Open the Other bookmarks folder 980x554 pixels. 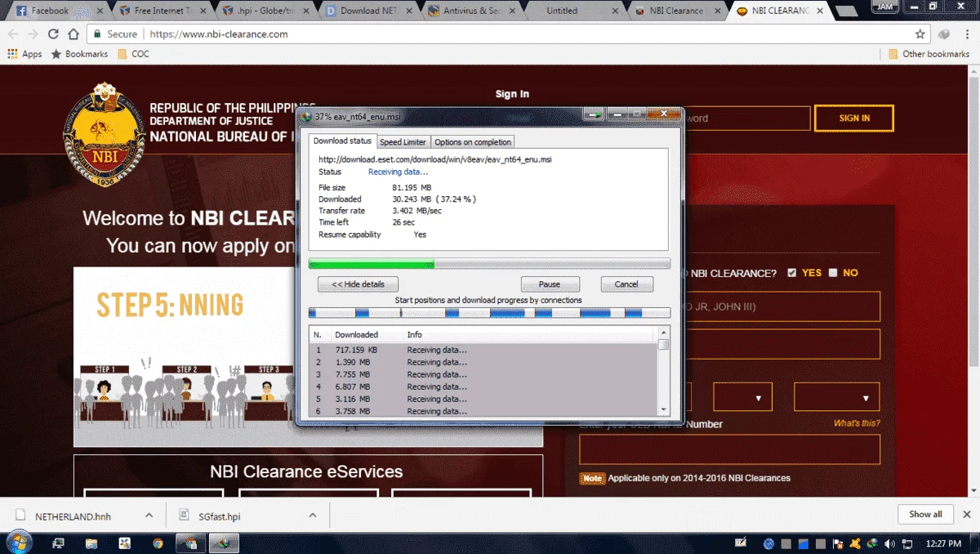[929, 54]
